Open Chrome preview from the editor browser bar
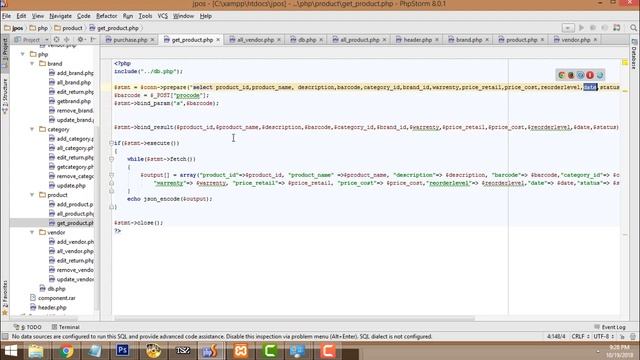Screen dimensions: 640x360 pyautogui.click(x=562, y=75)
